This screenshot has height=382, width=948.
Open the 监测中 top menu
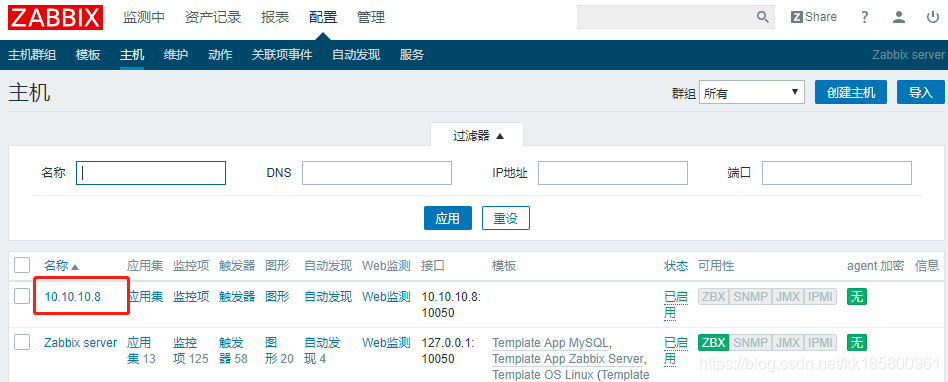[144, 18]
